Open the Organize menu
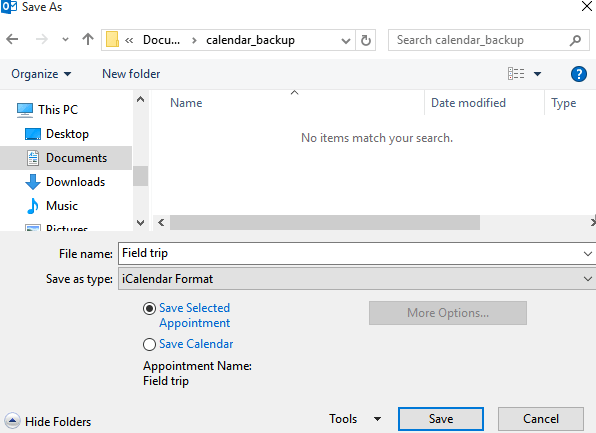Viewport: 596px width, 433px height. point(41,74)
